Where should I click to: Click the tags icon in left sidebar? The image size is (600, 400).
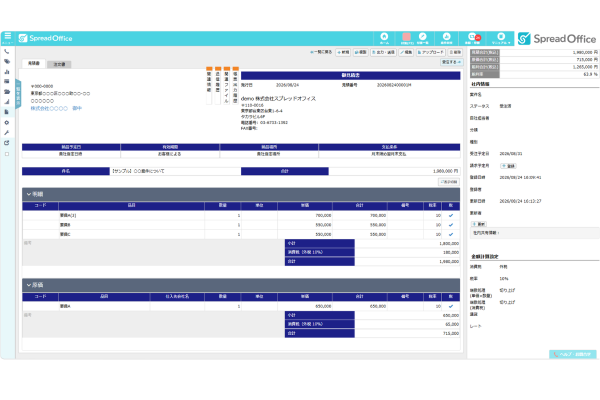click(x=7, y=62)
